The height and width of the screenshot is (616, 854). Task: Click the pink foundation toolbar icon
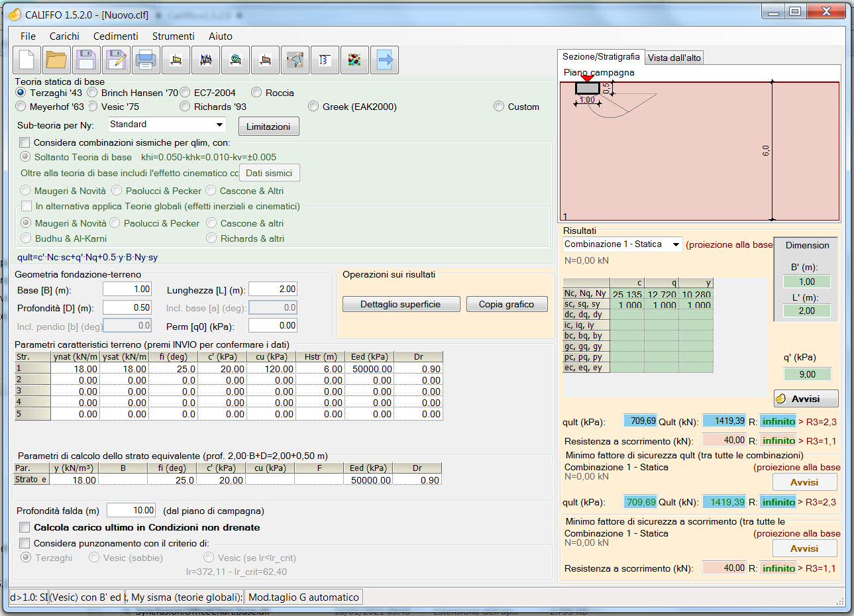265,60
